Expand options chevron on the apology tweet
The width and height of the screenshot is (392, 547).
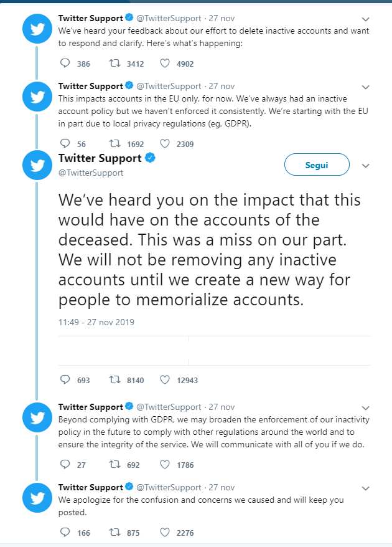click(x=366, y=488)
